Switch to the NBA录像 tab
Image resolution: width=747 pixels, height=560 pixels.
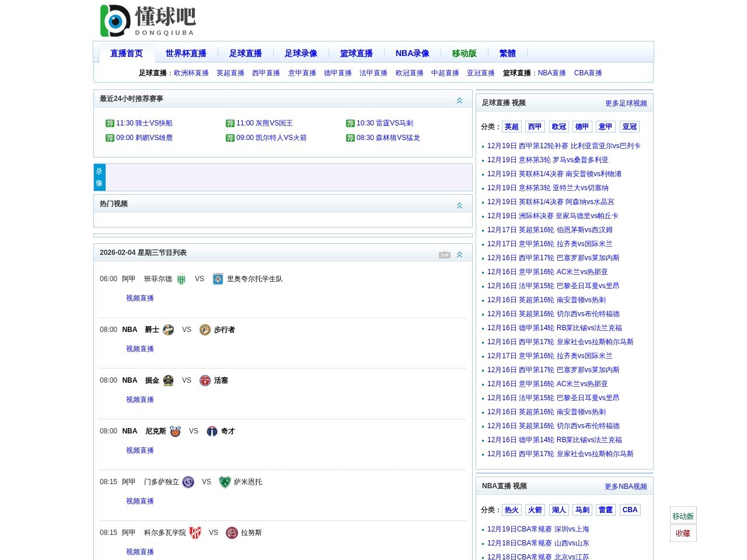(412, 53)
